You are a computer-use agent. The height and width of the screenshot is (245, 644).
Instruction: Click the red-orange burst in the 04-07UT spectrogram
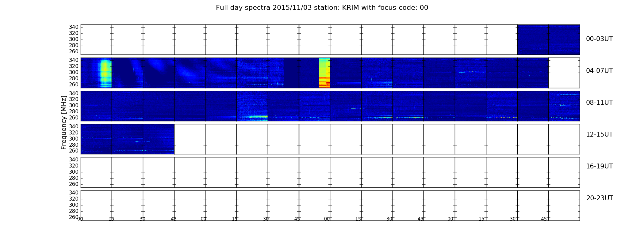[x=324, y=73]
